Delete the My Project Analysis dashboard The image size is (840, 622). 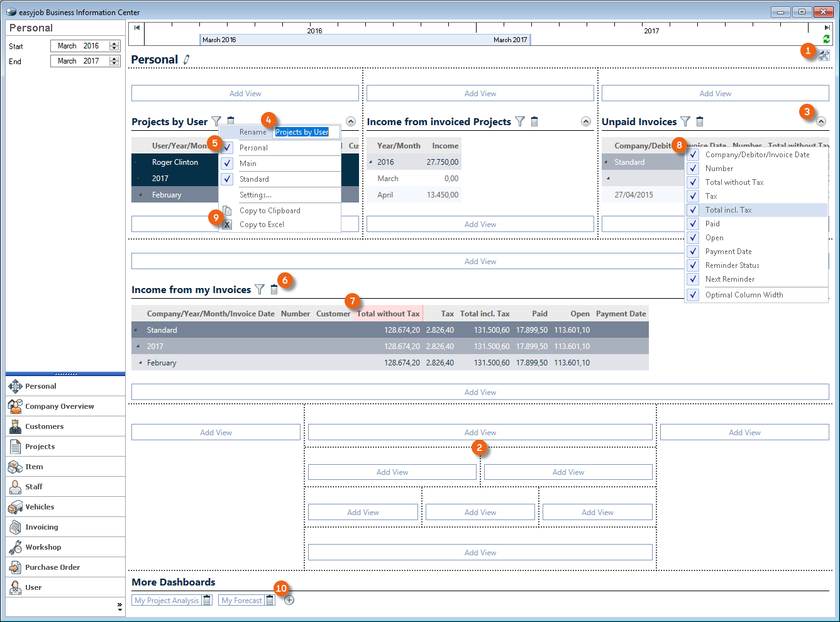207,600
